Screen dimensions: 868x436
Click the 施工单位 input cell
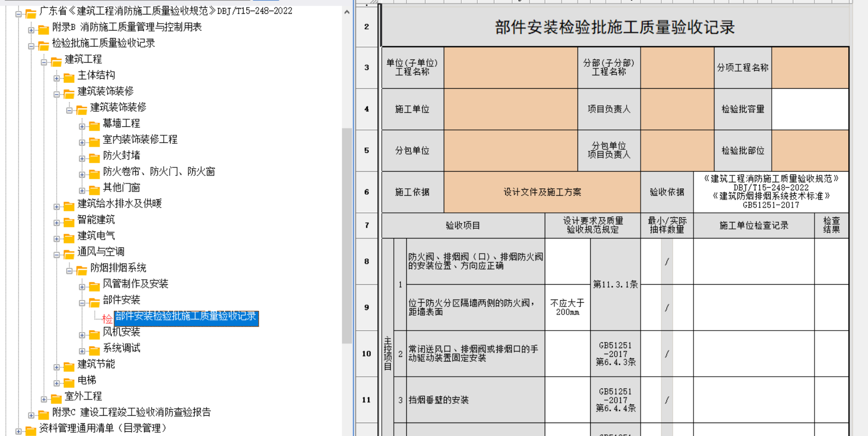pyautogui.click(x=511, y=109)
